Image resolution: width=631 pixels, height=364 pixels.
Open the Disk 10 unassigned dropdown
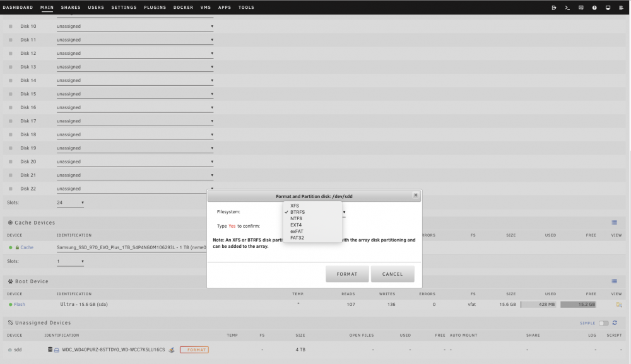pyautogui.click(x=135, y=26)
